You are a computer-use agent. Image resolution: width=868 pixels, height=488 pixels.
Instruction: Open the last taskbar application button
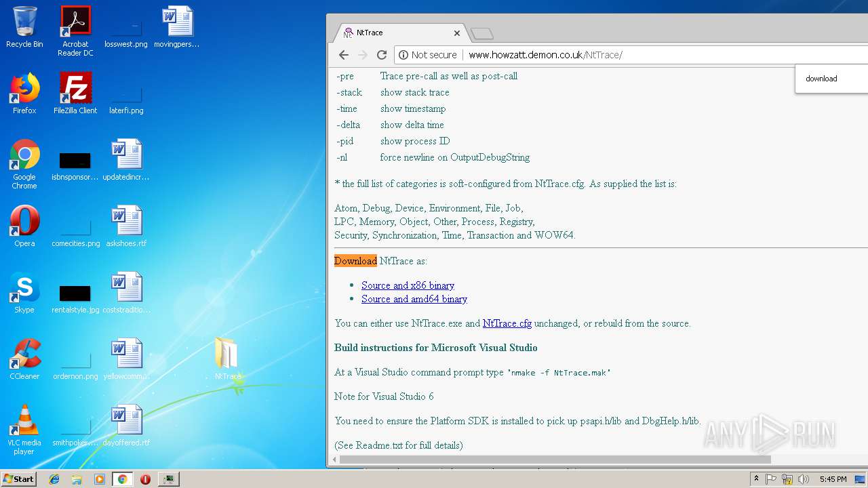click(168, 479)
